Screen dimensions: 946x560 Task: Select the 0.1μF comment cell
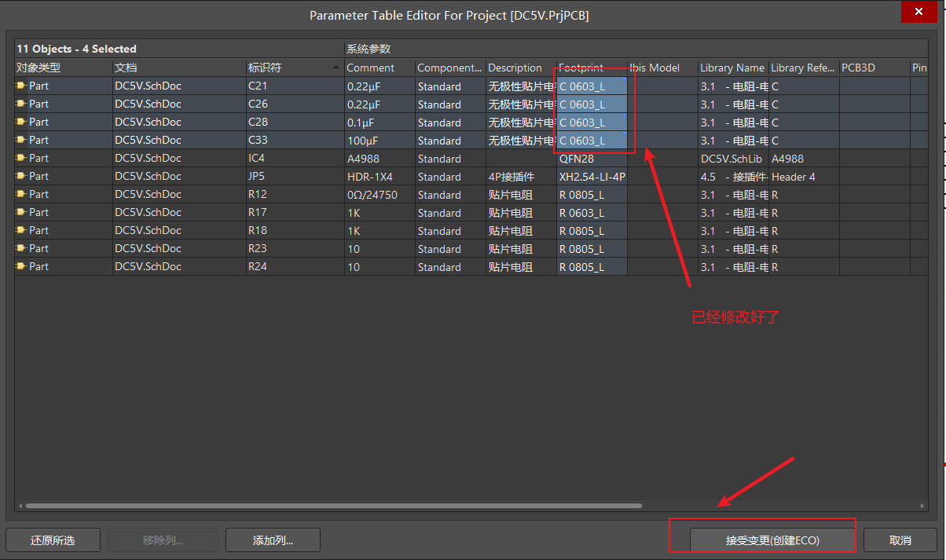tap(379, 123)
